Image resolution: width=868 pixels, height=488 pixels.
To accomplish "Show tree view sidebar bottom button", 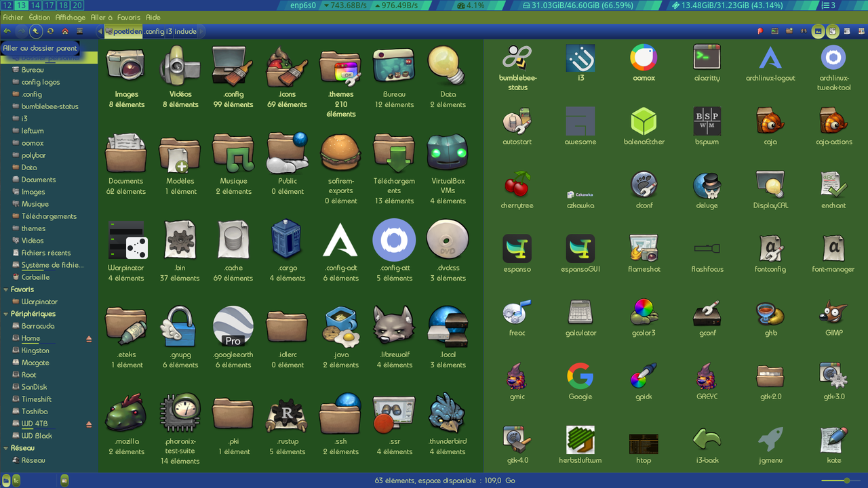I will pos(16,481).
